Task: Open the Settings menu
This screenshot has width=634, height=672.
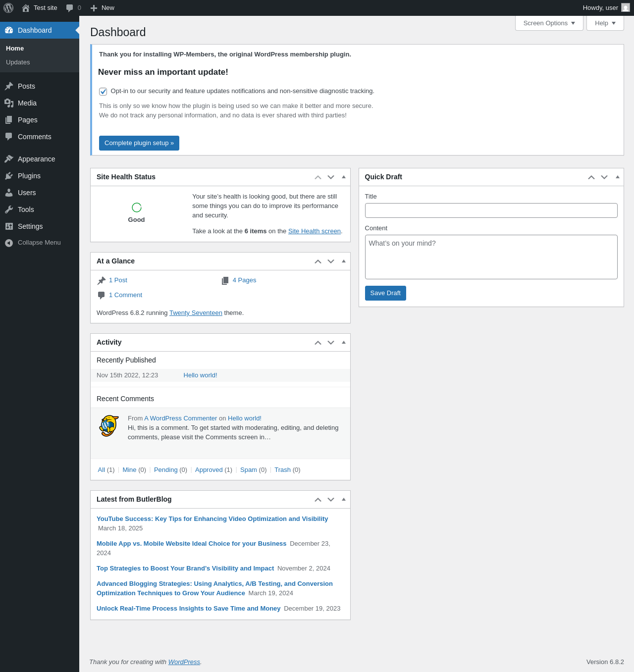Action: 40,226
